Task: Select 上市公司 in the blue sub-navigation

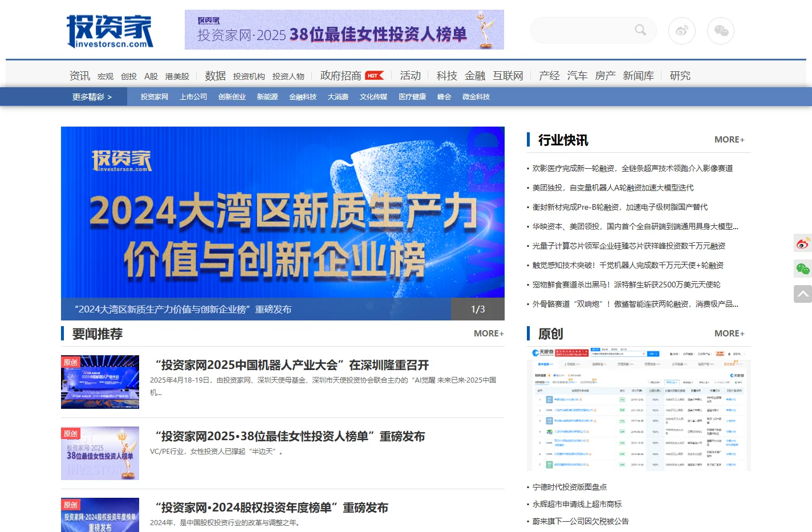Action: pos(193,97)
